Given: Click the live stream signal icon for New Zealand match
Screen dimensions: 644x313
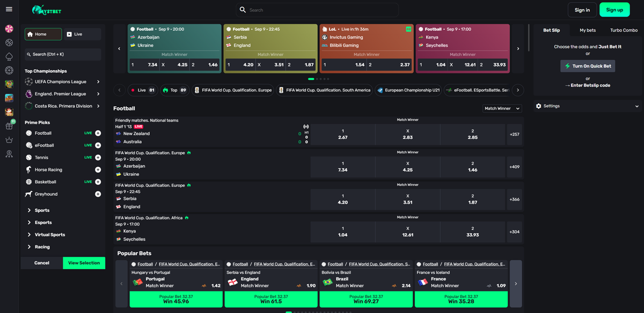Looking at the screenshot, I should click(x=306, y=127).
